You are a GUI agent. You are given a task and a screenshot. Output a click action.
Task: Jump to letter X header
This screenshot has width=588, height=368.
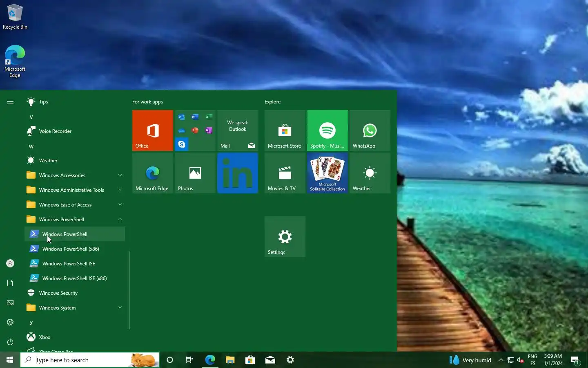31,323
